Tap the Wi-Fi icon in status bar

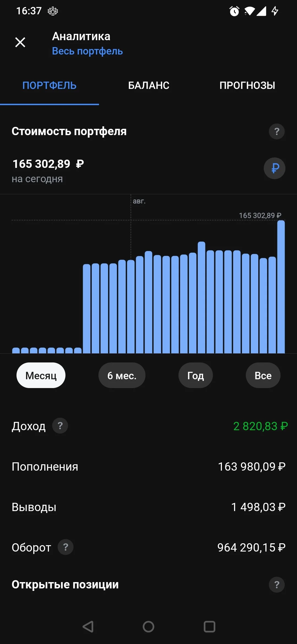(249, 11)
